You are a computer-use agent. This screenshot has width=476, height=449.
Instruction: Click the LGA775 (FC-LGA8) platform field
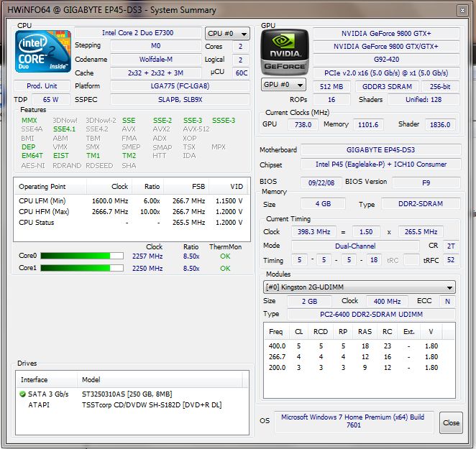180,86
